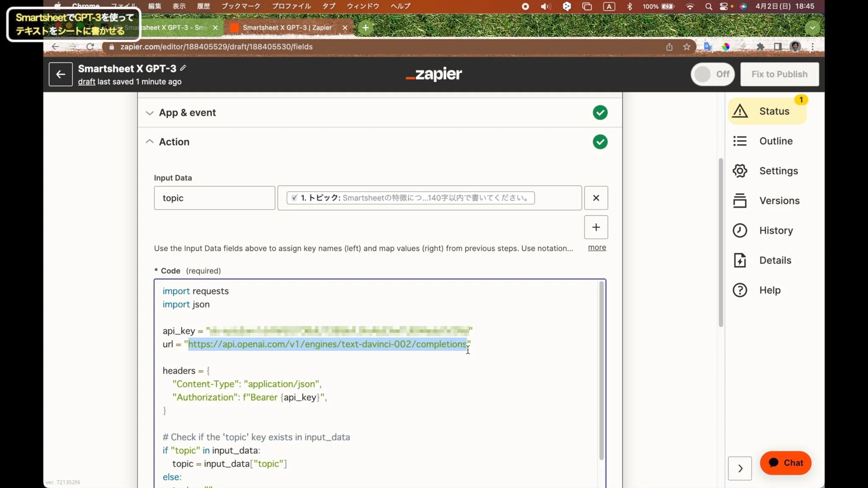Click the App & event checkmark toggle
The height and width of the screenshot is (488, 868).
click(x=599, y=113)
